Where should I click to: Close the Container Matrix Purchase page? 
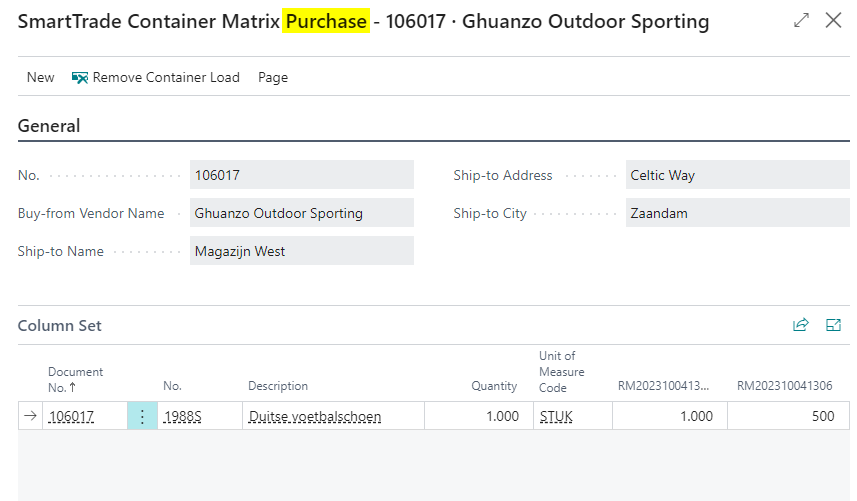click(x=833, y=21)
